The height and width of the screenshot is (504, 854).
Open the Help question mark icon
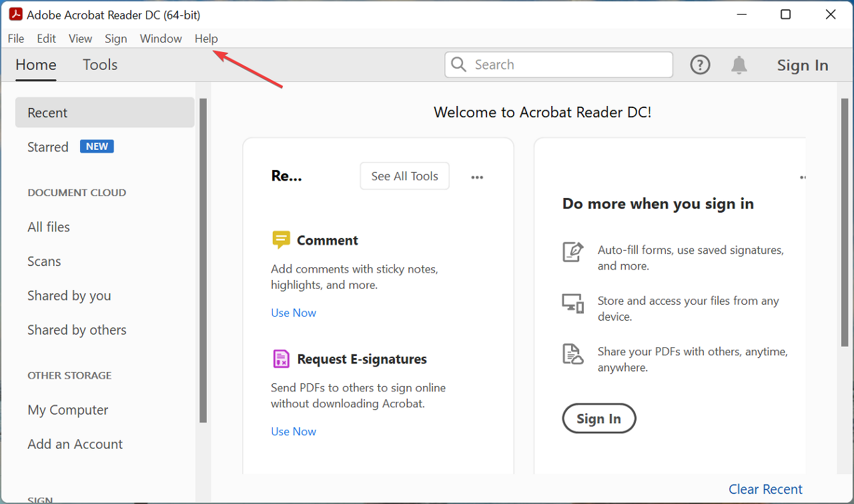click(x=700, y=65)
